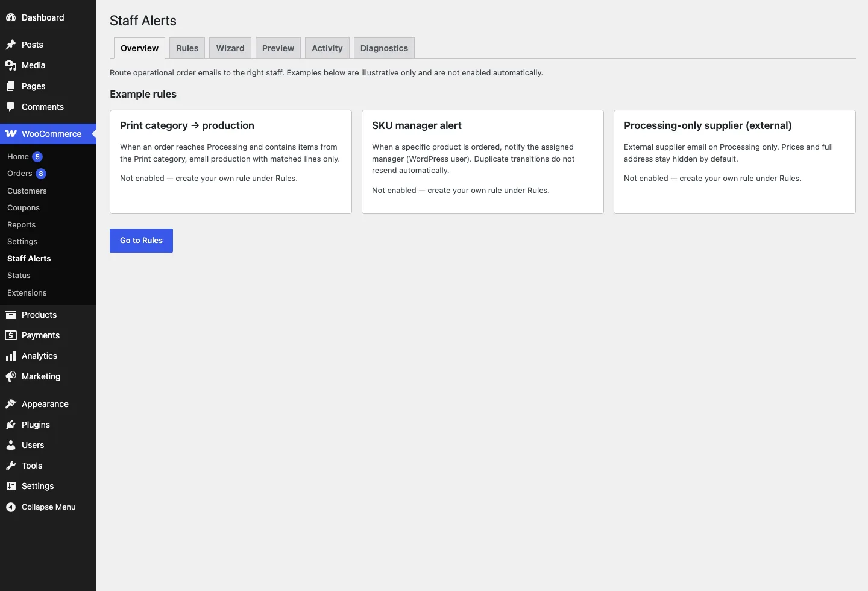Open the Marketing menu label

[x=41, y=376]
